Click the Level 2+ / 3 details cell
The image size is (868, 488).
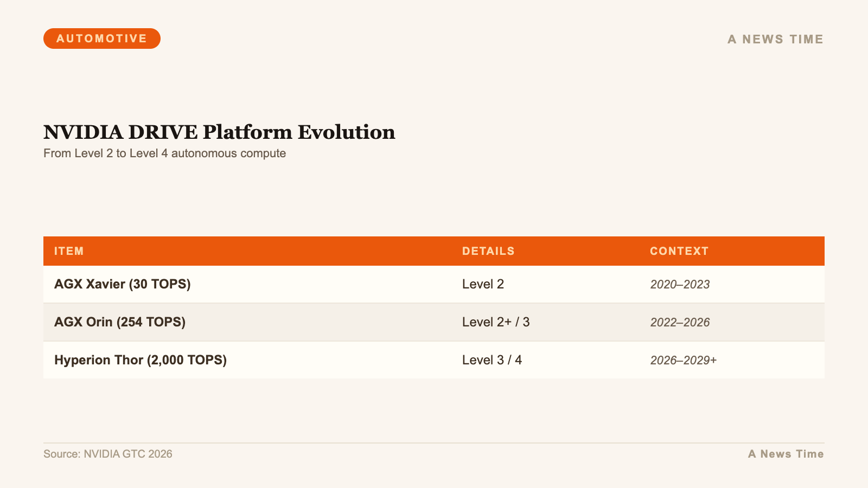point(496,322)
